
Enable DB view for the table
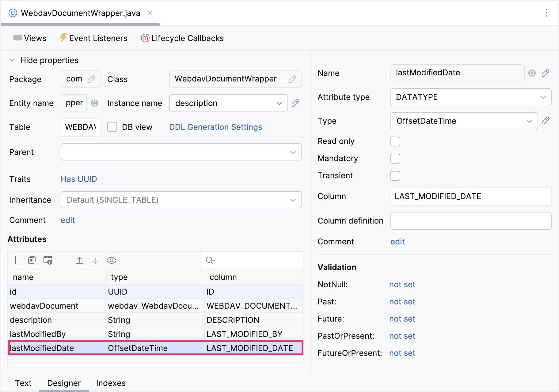(x=112, y=127)
